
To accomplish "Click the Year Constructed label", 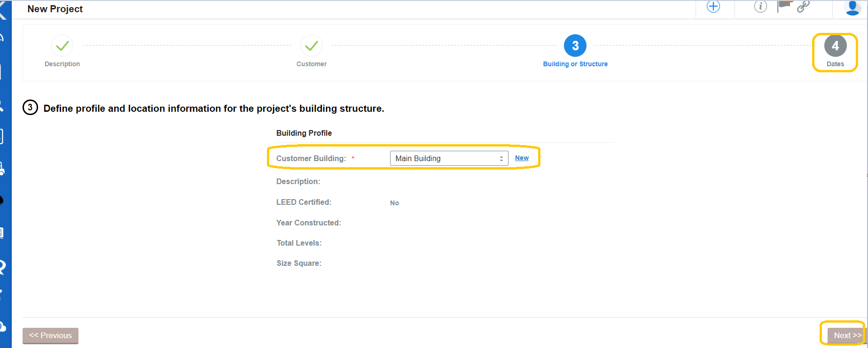I will click(309, 223).
